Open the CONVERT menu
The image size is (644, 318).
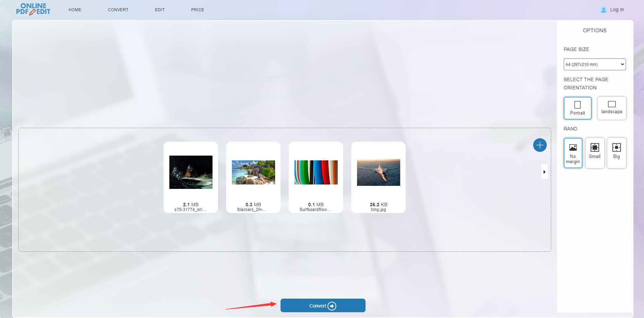tap(118, 10)
